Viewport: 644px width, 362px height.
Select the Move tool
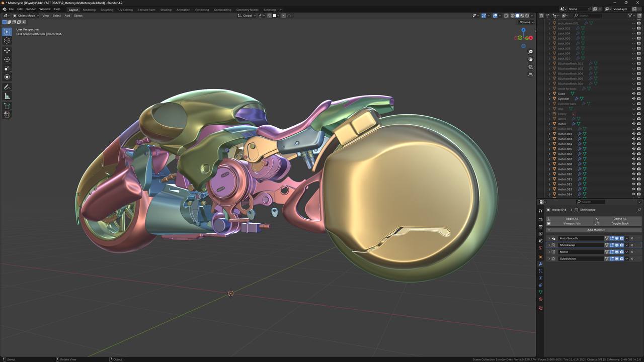(x=7, y=50)
